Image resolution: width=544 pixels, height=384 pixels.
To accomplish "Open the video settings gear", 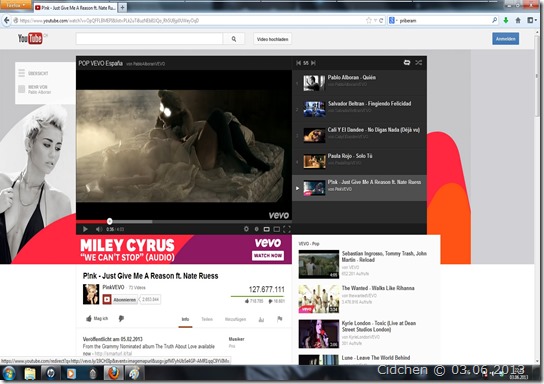I will (x=246, y=229).
